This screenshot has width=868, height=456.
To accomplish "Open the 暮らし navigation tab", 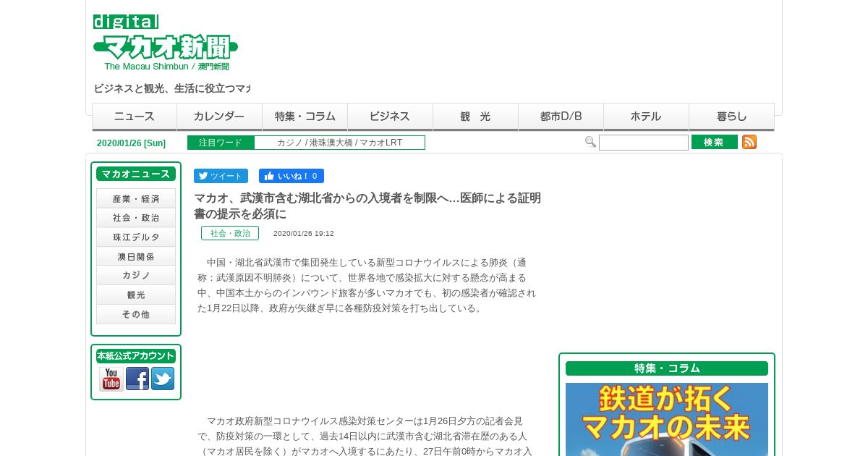I will click(732, 117).
